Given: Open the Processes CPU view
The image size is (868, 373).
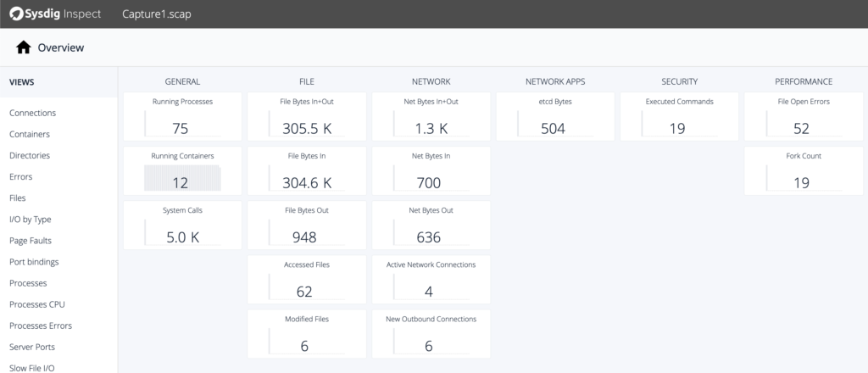Looking at the screenshot, I should 36,304.
